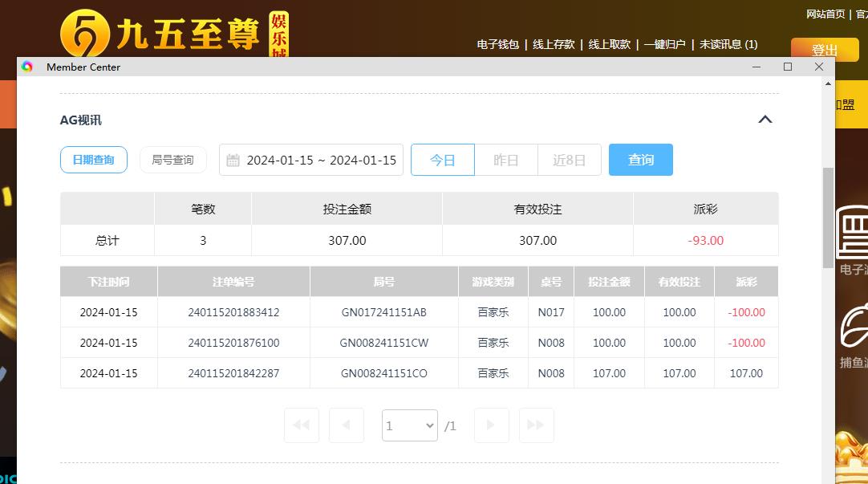The image size is (868, 484).
Task: Collapse the AG视讯 section
Action: click(765, 120)
